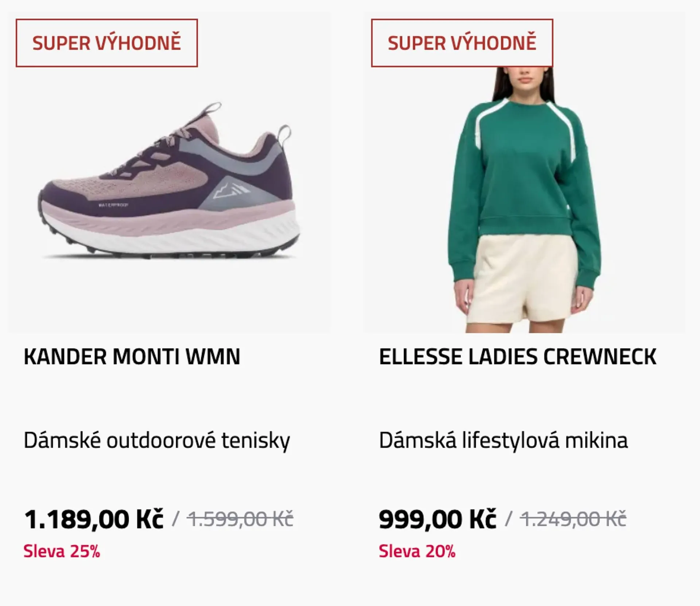The height and width of the screenshot is (606, 700).
Task: Open the ELLESSE LADIES CREWNECK product title
Action: click(518, 357)
